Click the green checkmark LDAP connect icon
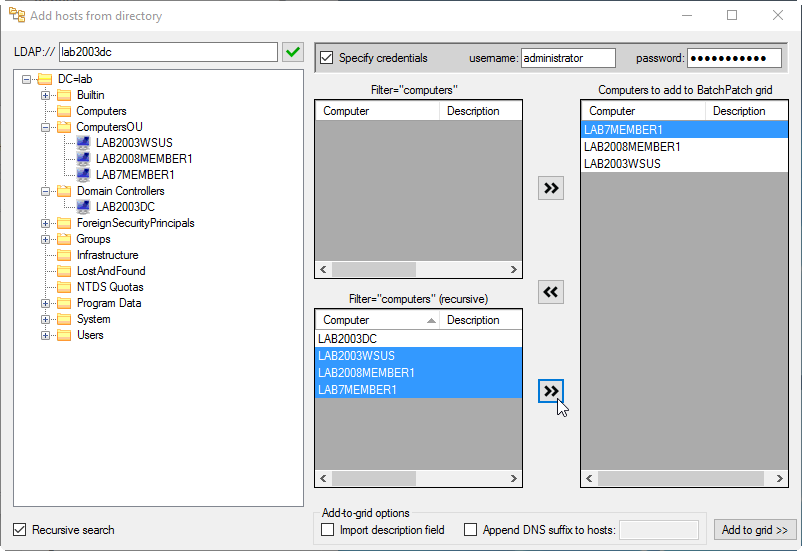This screenshot has height=551, width=802. click(293, 52)
